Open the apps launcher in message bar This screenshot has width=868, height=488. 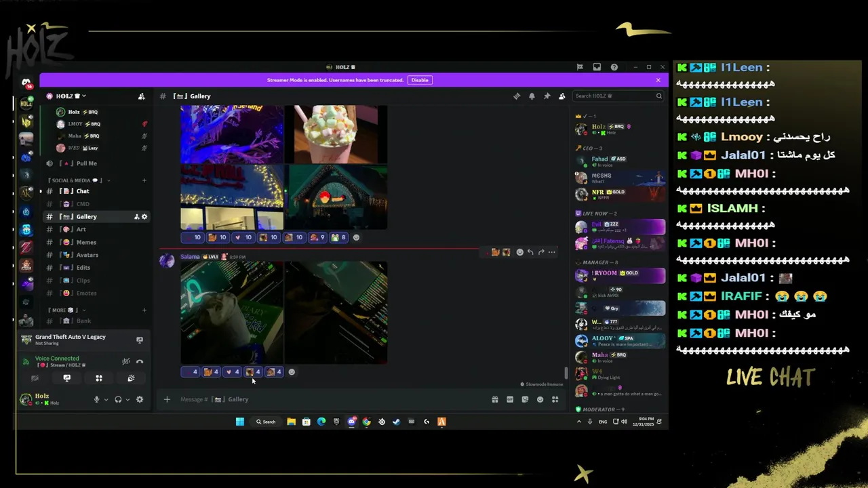(x=555, y=399)
